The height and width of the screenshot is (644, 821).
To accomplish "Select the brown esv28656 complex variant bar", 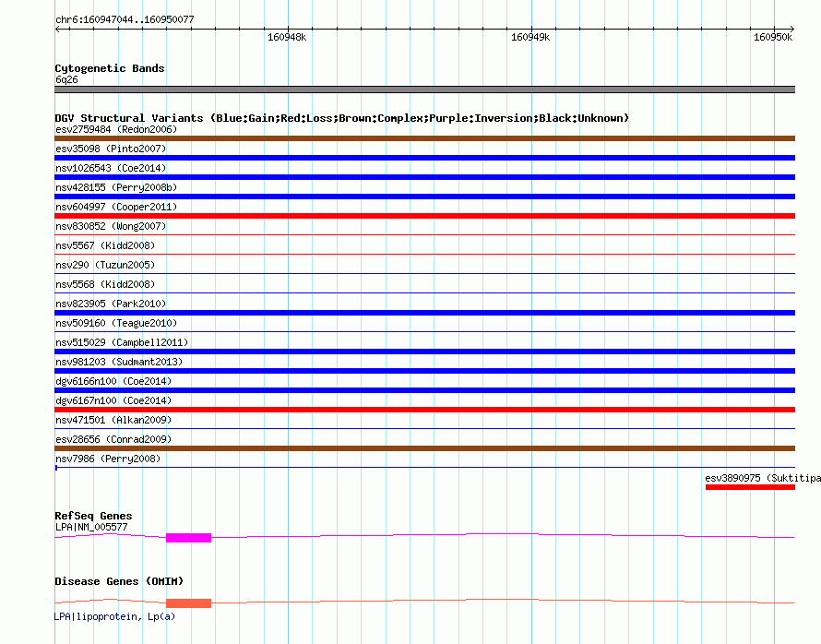I will [424, 448].
